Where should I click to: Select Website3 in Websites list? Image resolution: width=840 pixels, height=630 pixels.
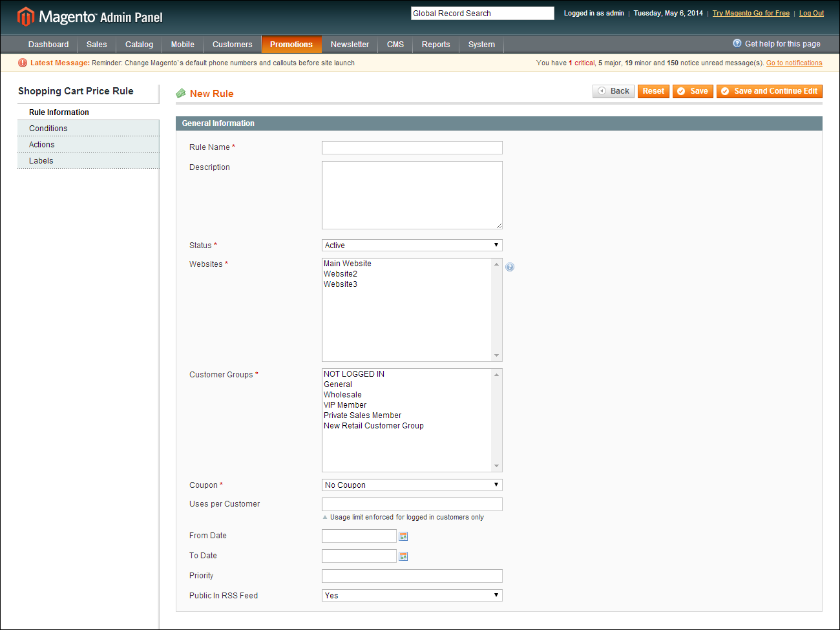tap(407, 284)
